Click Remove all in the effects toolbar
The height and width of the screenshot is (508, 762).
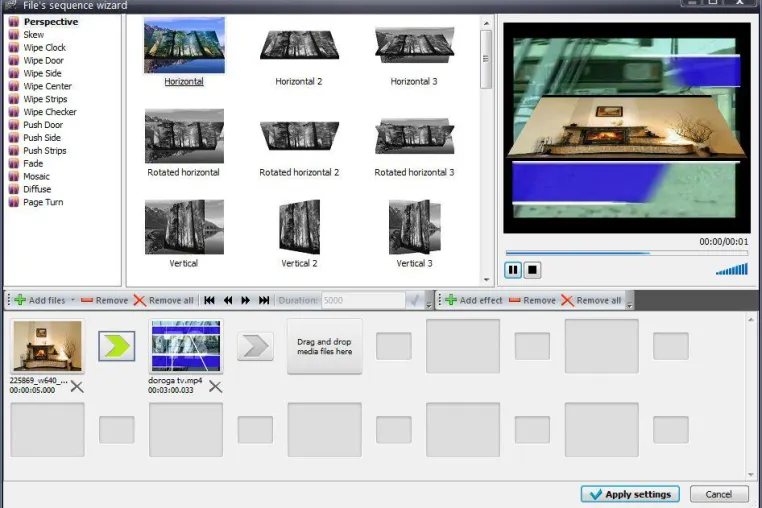(591, 300)
